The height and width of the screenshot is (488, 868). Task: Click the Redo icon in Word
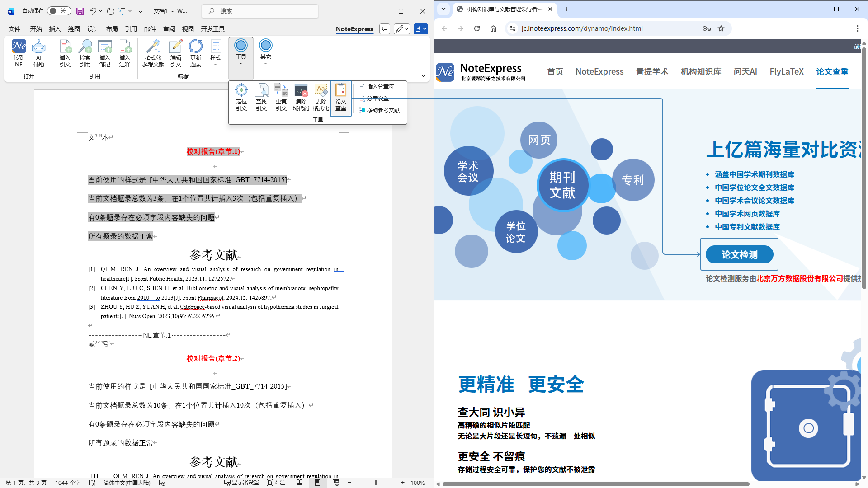pyautogui.click(x=111, y=11)
